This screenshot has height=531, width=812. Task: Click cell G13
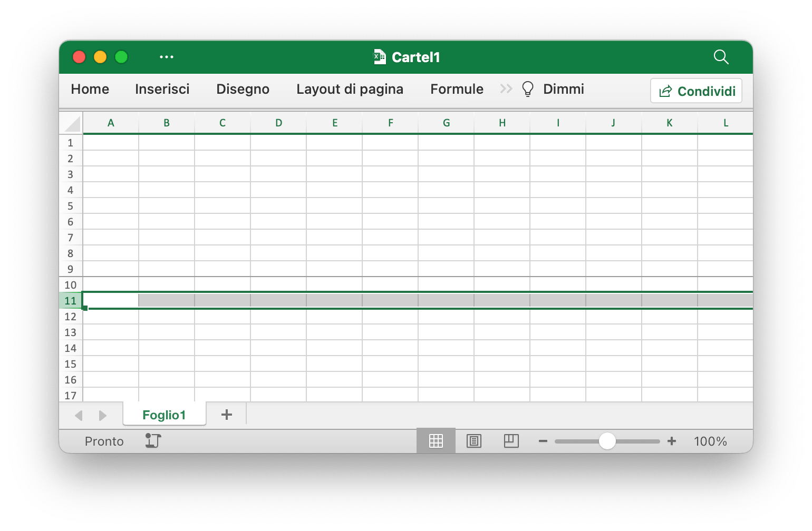tap(446, 332)
